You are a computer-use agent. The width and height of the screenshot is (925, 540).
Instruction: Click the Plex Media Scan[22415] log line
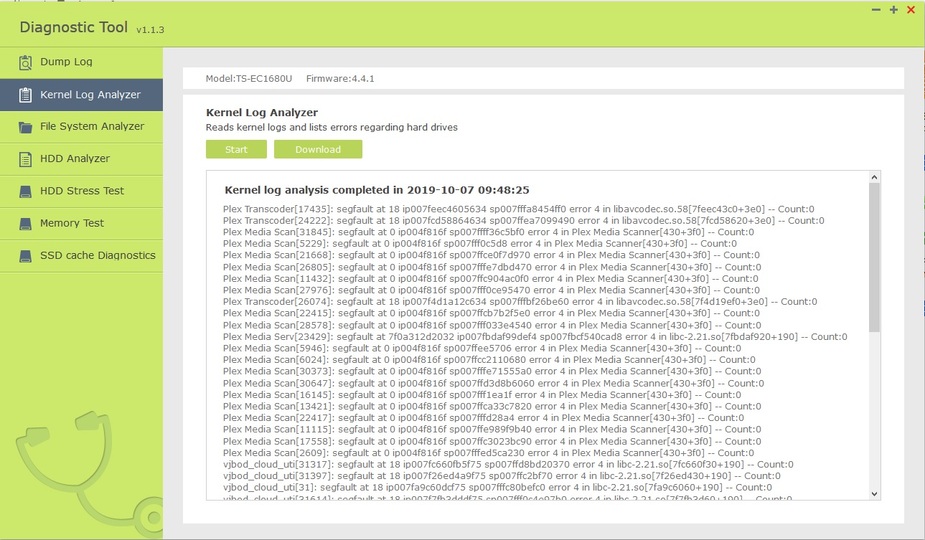tap(492, 313)
